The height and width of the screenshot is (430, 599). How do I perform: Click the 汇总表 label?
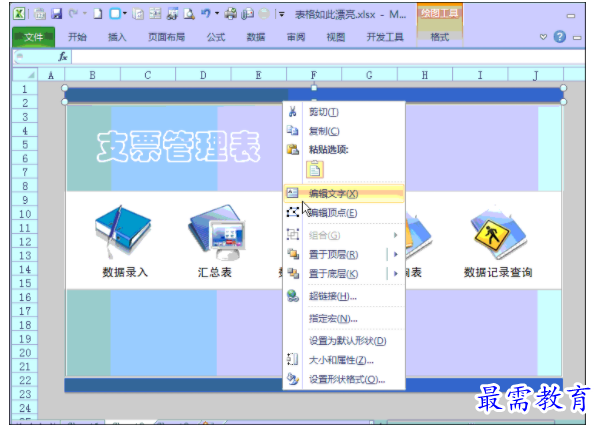pos(214,272)
